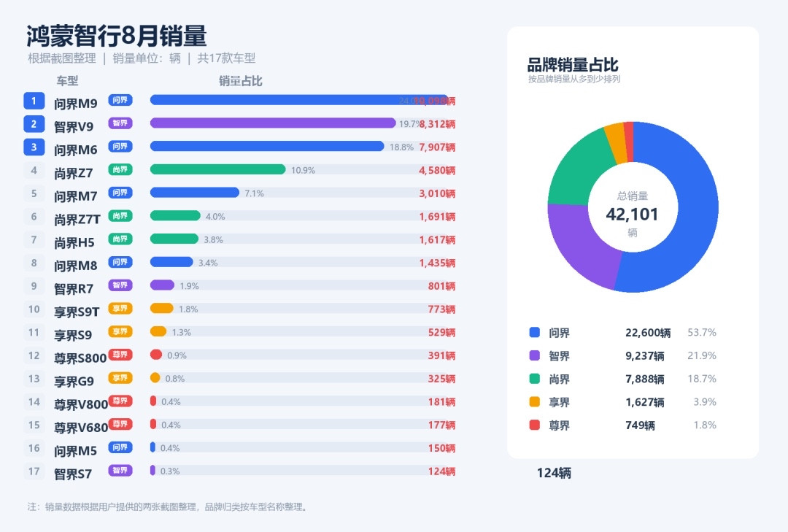788x532 pixels.
Task: Click the blue bar for 问界M9
Action: [x=300, y=100]
